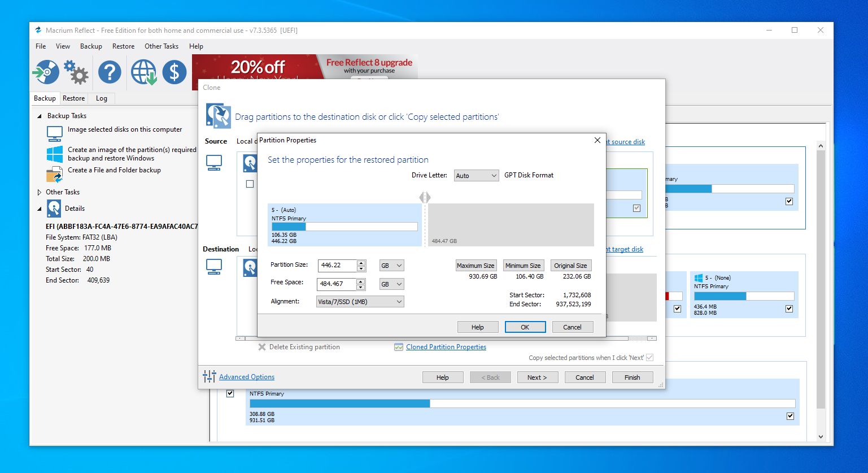Click the Free Space input field
Image resolution: width=868 pixels, height=473 pixels.
coord(338,284)
